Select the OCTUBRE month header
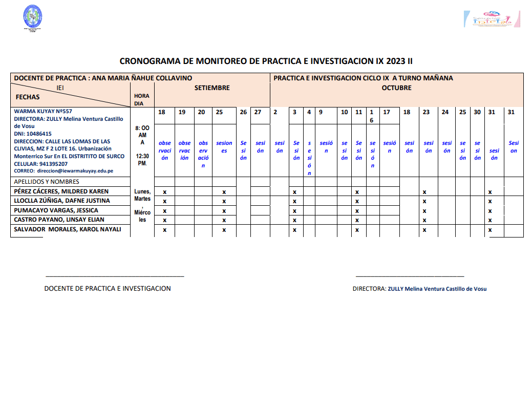532x410 pixels. (396, 88)
